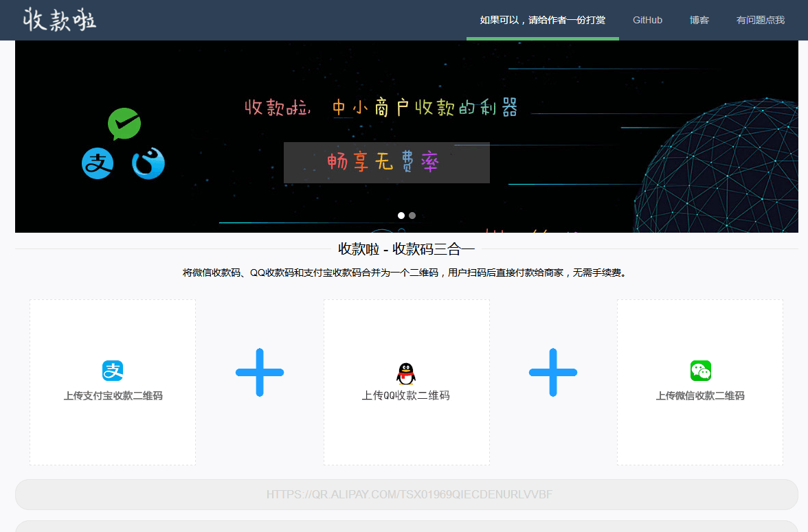Open the 博客 navigation link

point(699,20)
